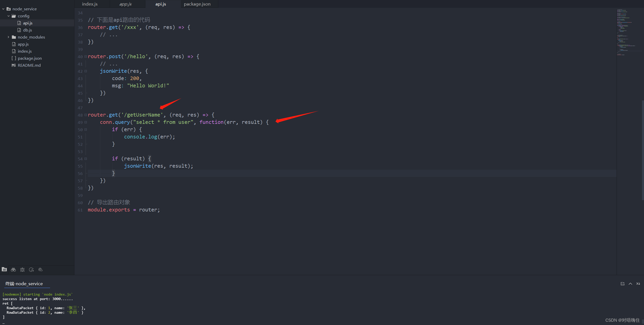This screenshot has height=325, width=644.
Task: Collapse the node_service project root
Action: tap(3, 9)
